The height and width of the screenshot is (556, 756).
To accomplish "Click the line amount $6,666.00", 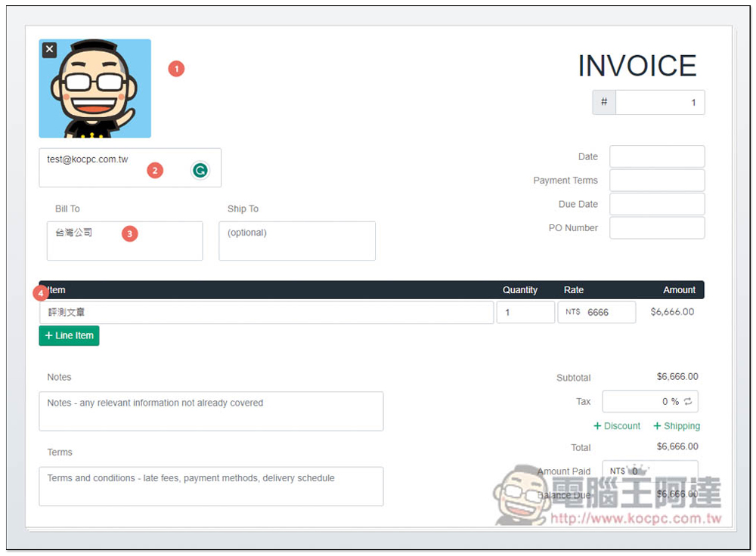I will coord(672,312).
